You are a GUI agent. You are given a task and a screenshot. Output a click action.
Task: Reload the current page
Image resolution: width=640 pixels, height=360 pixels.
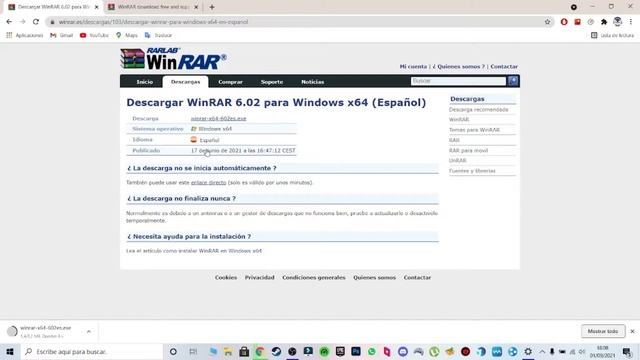point(36,22)
